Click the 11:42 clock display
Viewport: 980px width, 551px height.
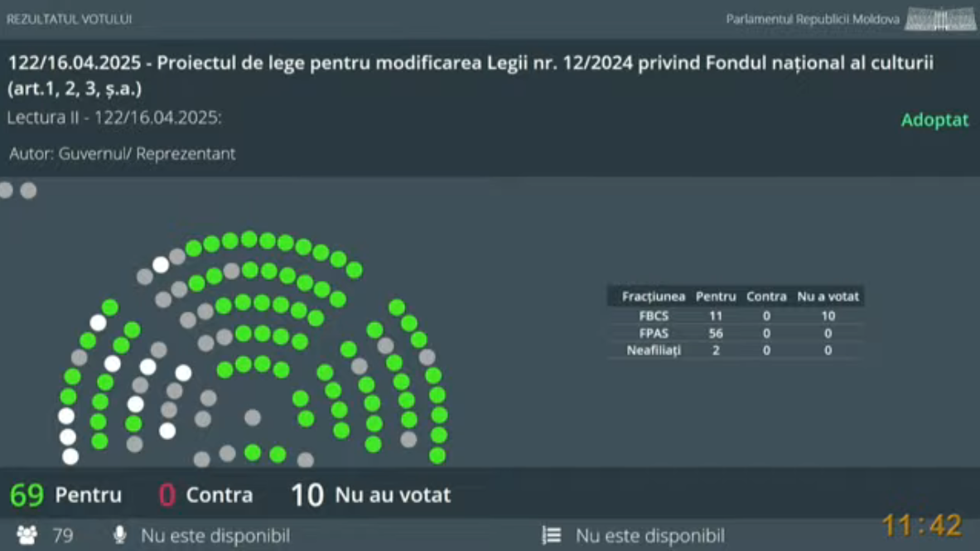pyautogui.click(x=921, y=524)
